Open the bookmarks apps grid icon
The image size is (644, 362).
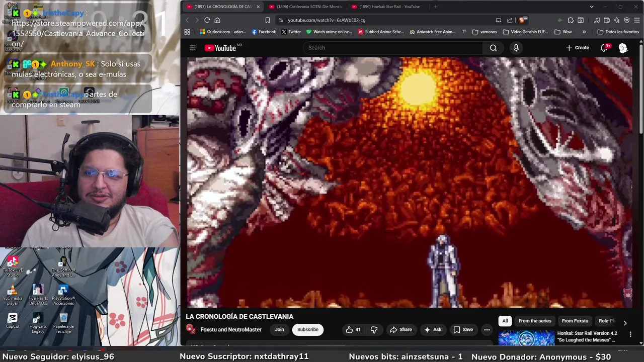pos(187,32)
